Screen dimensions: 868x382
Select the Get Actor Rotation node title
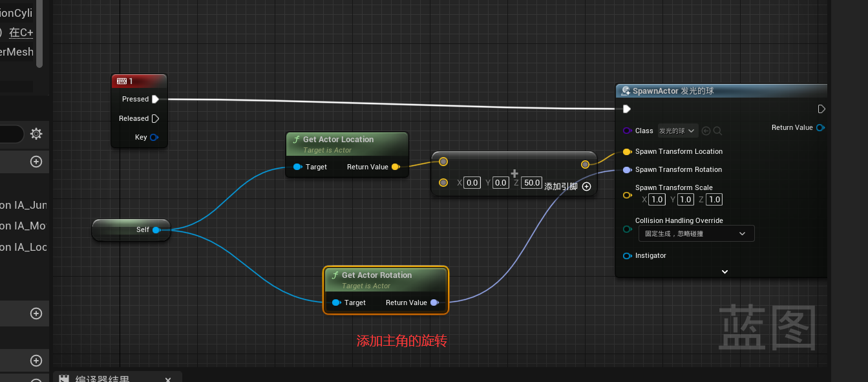[x=377, y=275]
